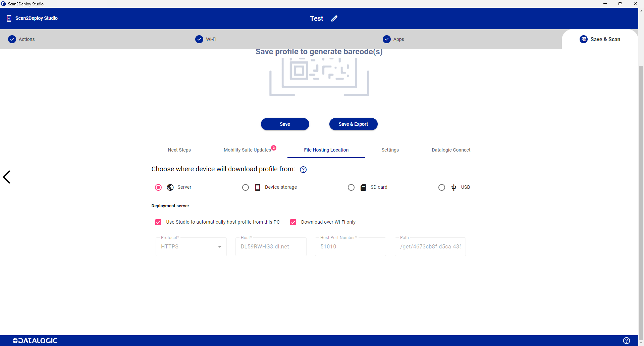Switch to the Datalogic Connect tab
Screen dimensions: 644x346
(x=451, y=150)
